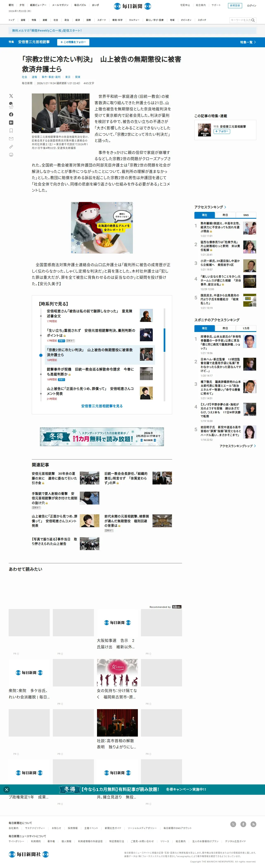Share article on X from sidebar

coord(11,96)
